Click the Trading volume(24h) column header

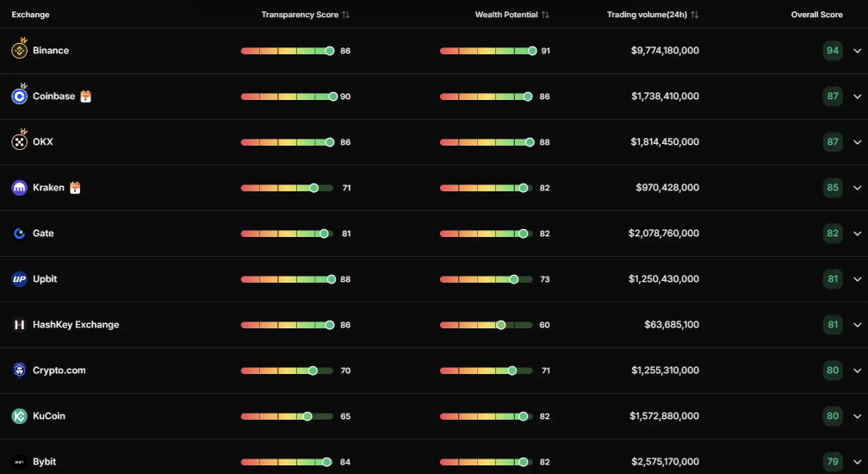647,15
